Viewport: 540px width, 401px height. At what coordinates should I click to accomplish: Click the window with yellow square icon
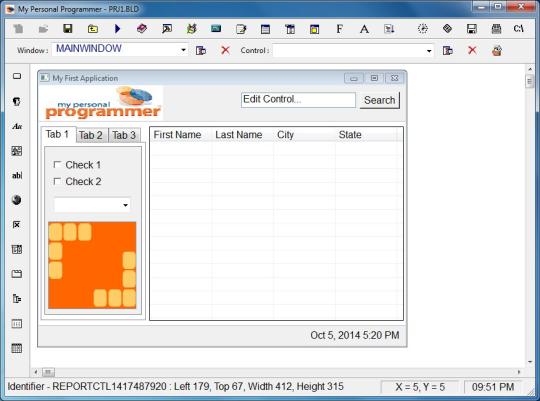click(314, 29)
